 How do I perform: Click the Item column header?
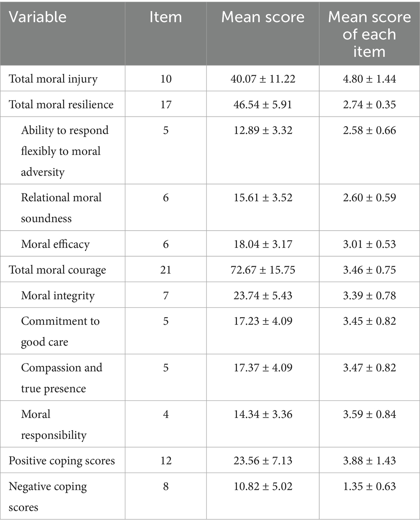pyautogui.click(x=165, y=17)
